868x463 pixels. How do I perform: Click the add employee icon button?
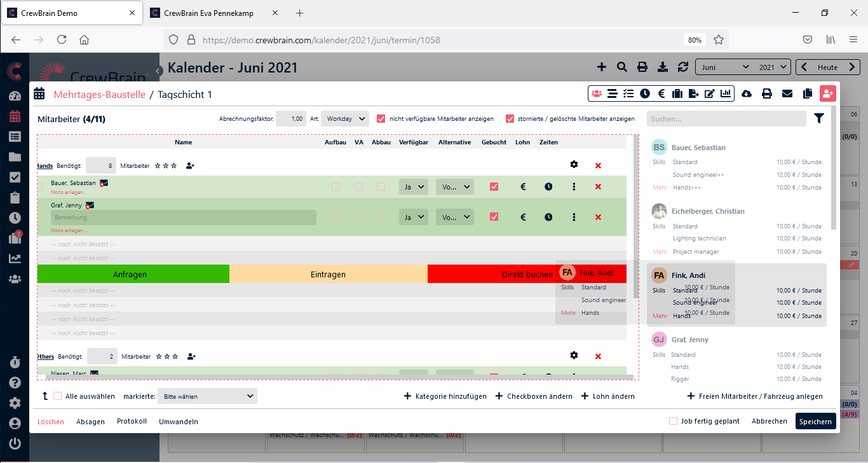pyautogui.click(x=827, y=93)
